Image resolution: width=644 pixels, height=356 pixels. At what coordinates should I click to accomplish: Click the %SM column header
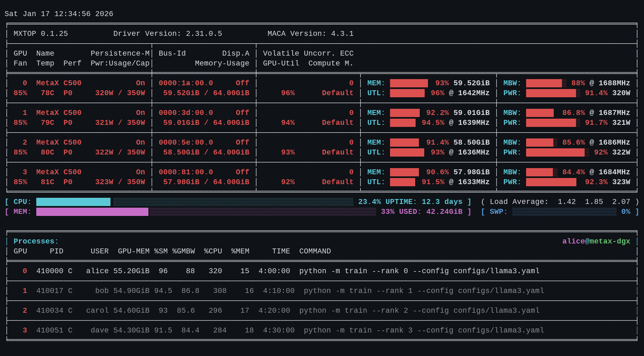click(161, 251)
